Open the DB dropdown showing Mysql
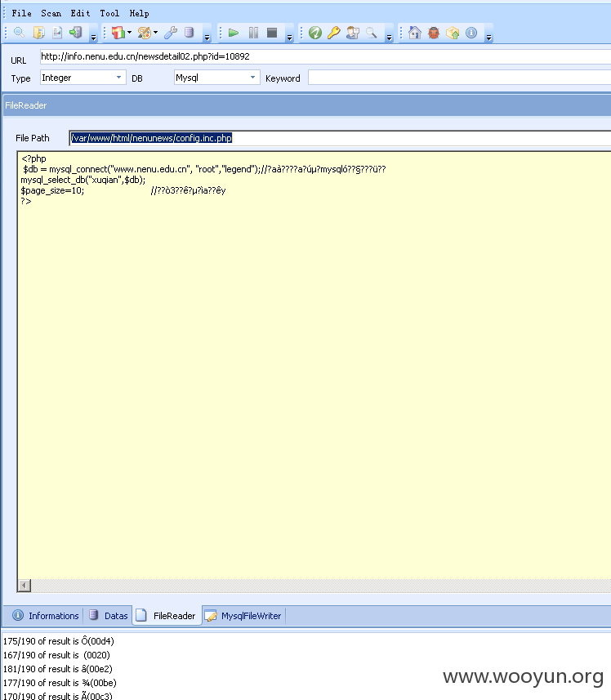The width and height of the screenshot is (611, 700). point(217,78)
